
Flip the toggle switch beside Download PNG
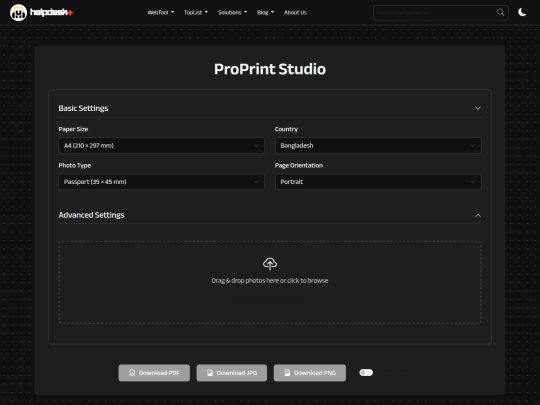pos(366,372)
